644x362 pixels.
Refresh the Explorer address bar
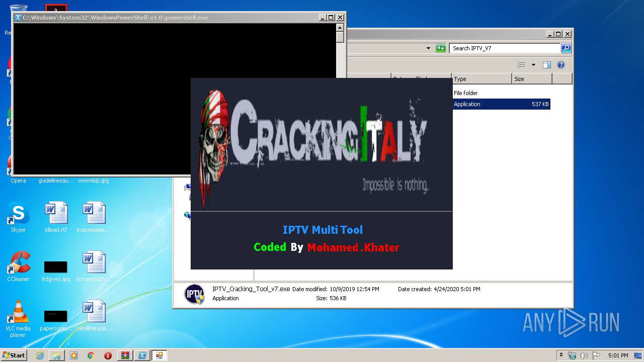[x=441, y=48]
